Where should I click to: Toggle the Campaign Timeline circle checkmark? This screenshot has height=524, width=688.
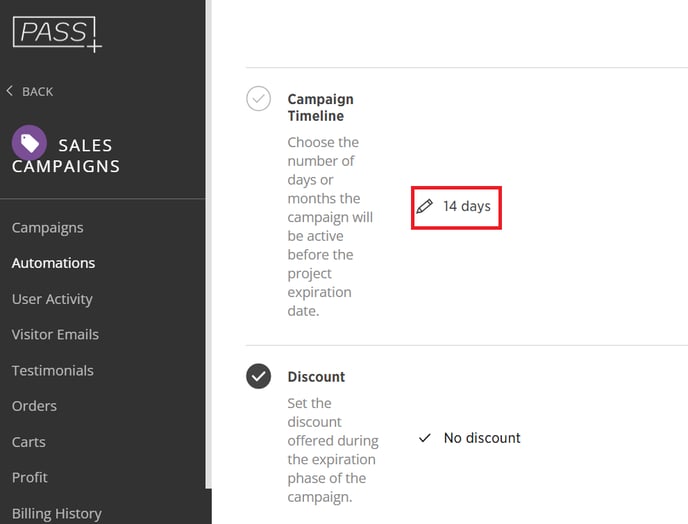click(x=258, y=98)
